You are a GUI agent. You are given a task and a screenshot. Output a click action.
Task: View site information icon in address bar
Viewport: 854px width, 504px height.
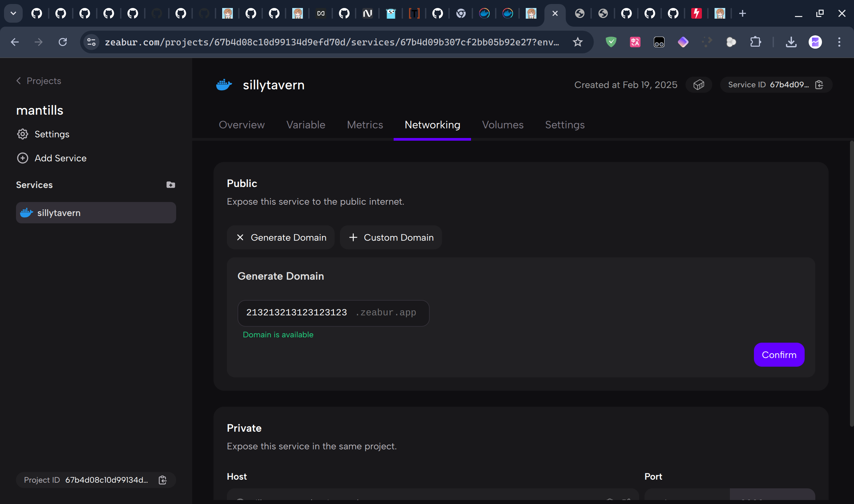coord(91,42)
